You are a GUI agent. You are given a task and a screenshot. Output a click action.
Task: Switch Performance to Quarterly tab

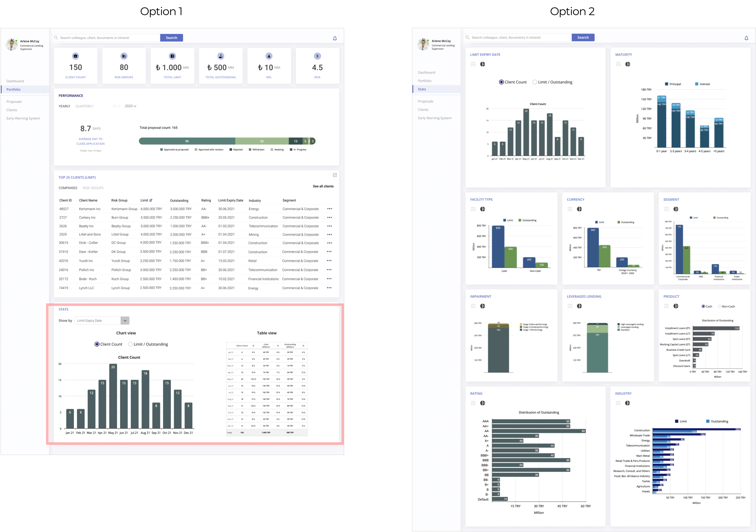(x=84, y=106)
